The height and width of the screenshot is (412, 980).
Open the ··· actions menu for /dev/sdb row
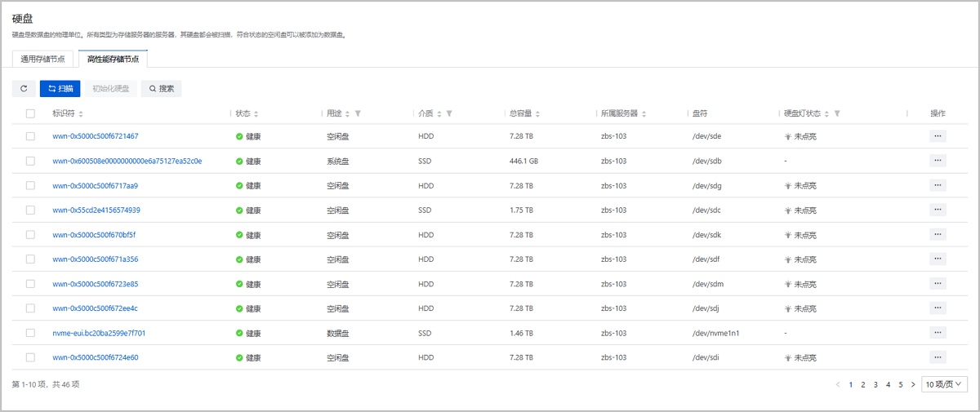[x=938, y=161]
